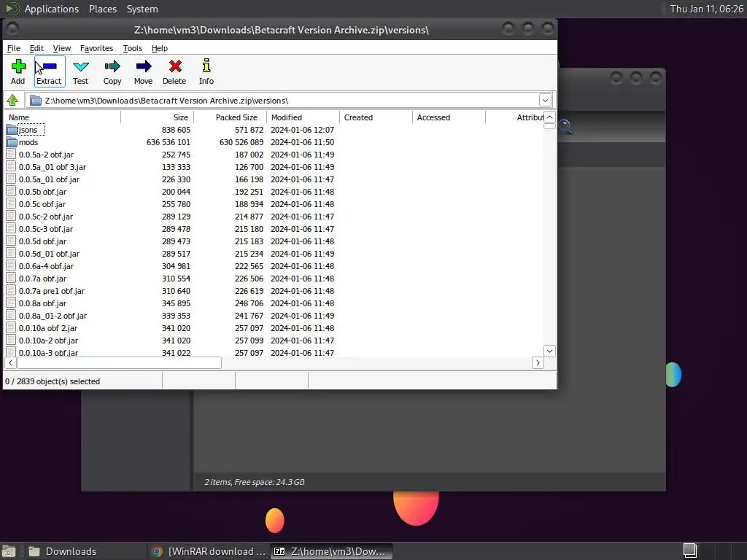The height and width of the screenshot is (560, 747).
Task: Click the Add toolbar icon
Action: point(18,66)
